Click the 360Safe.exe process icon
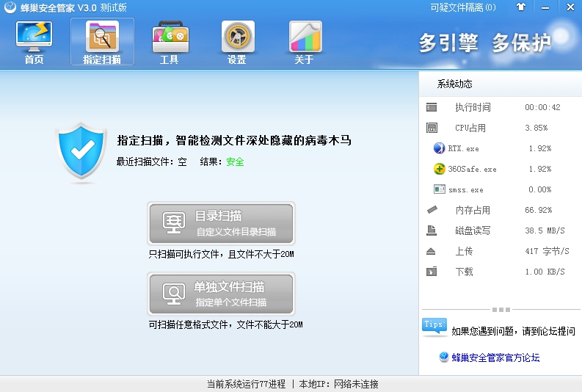This screenshot has height=392, width=582. (439, 169)
